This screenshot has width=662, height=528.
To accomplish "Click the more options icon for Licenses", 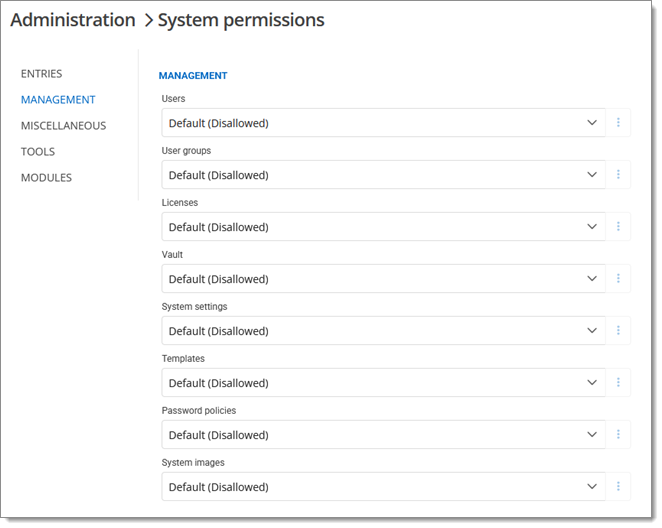I will 618,227.
